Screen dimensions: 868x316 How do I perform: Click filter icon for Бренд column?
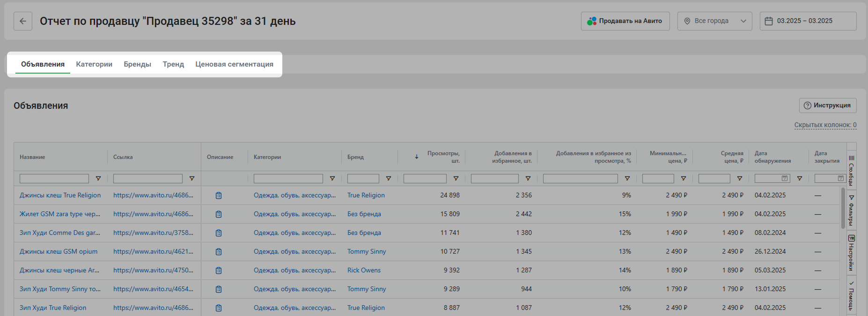point(389,179)
